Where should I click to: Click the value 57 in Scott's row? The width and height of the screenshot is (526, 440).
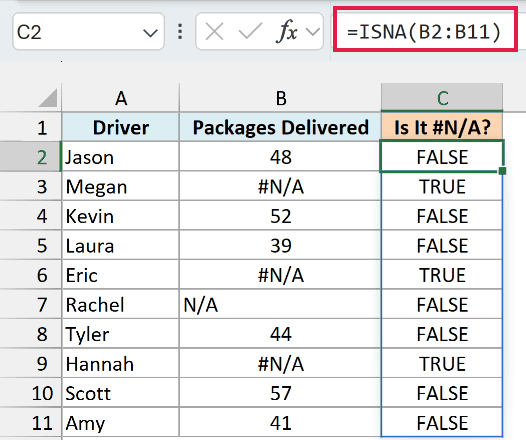tap(280, 393)
